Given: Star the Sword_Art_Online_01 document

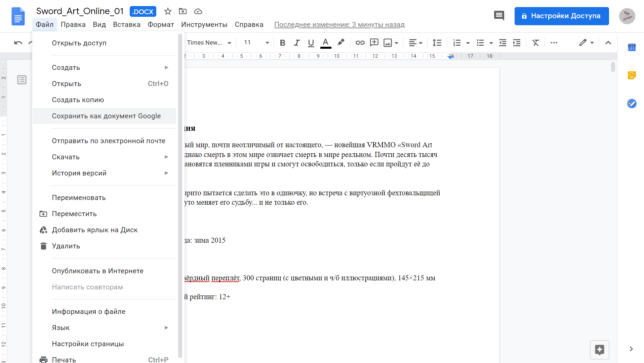Looking at the screenshot, I should tap(168, 11).
